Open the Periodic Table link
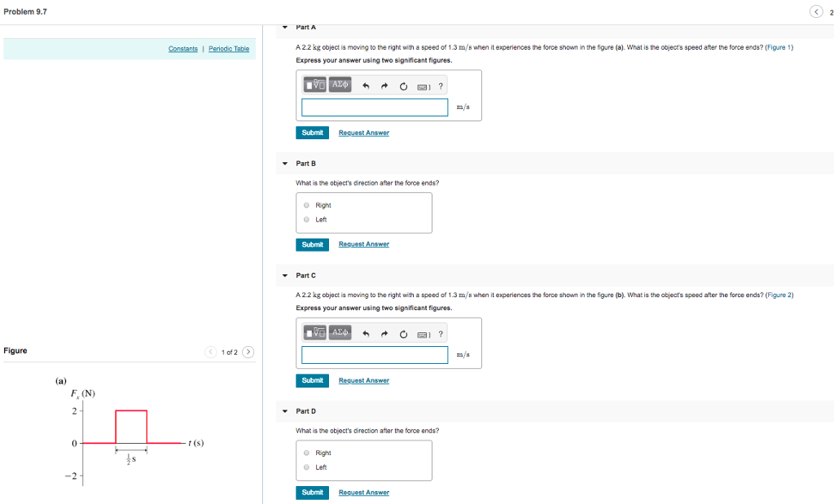 coord(228,49)
